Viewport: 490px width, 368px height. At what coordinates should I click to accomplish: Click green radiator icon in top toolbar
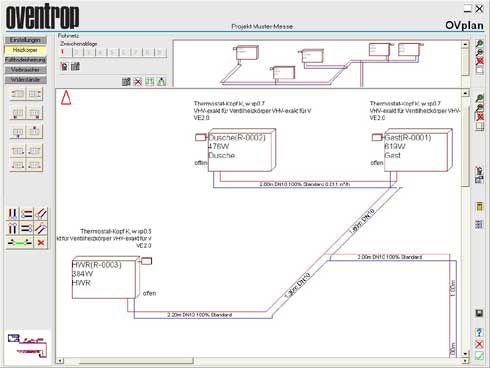click(150, 81)
